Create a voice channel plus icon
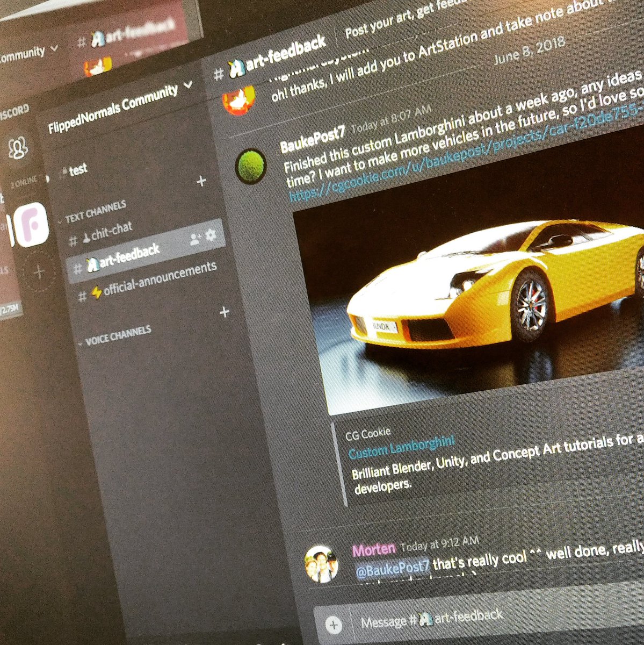 (x=224, y=312)
